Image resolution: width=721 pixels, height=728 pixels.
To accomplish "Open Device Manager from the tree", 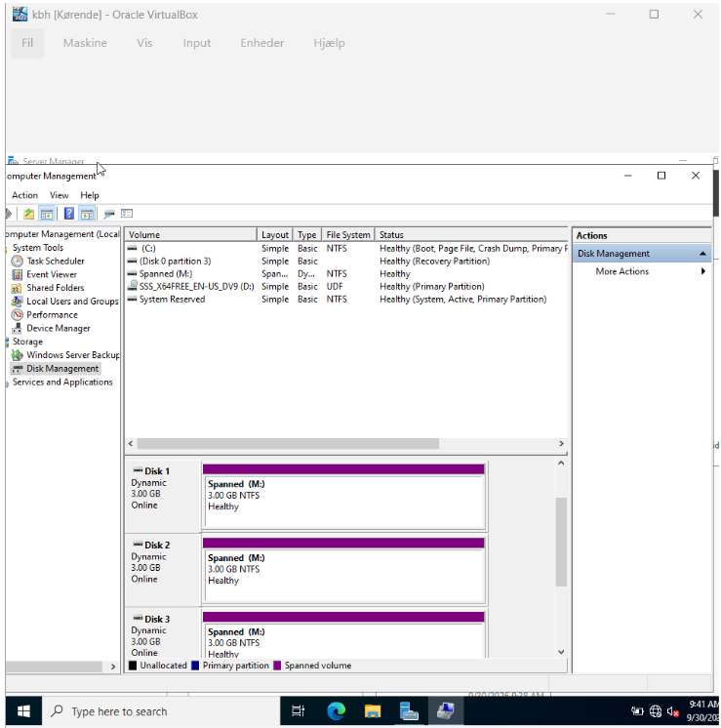I will coord(58,328).
